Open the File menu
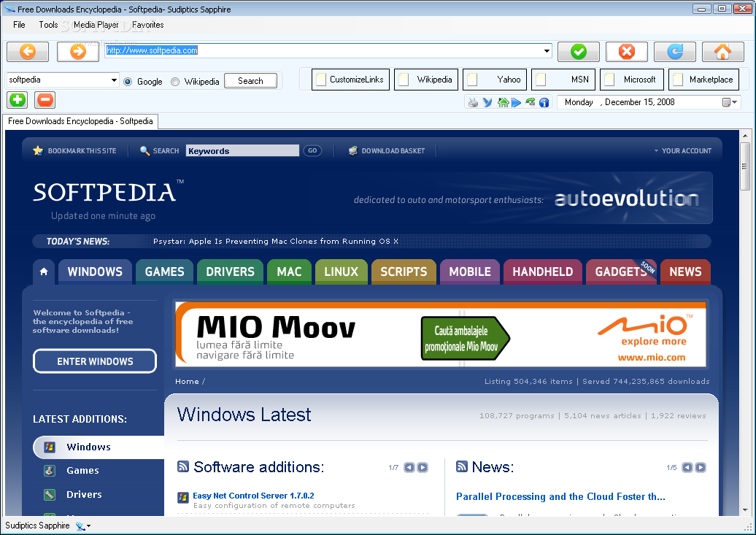The width and height of the screenshot is (756, 535). coord(19,25)
